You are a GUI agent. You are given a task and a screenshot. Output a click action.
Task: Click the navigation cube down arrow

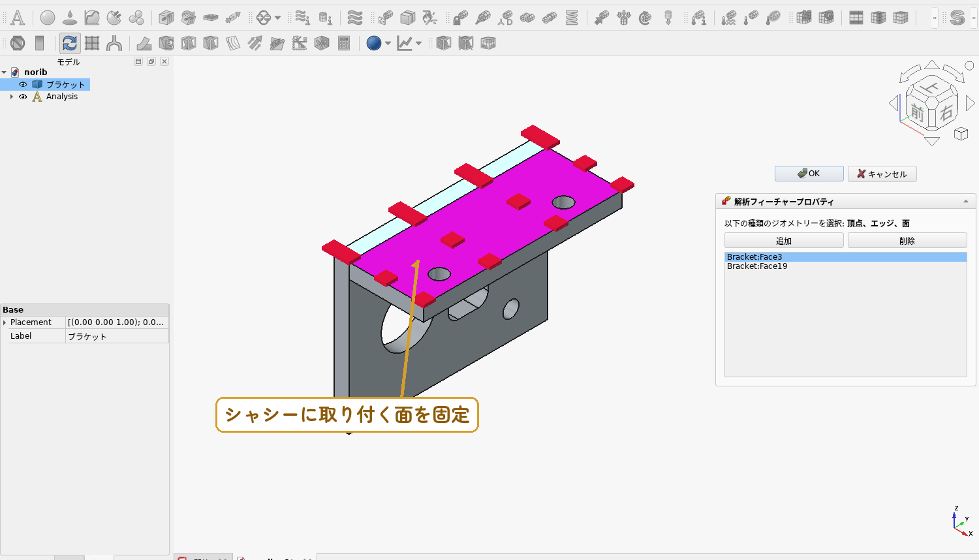pos(932,141)
